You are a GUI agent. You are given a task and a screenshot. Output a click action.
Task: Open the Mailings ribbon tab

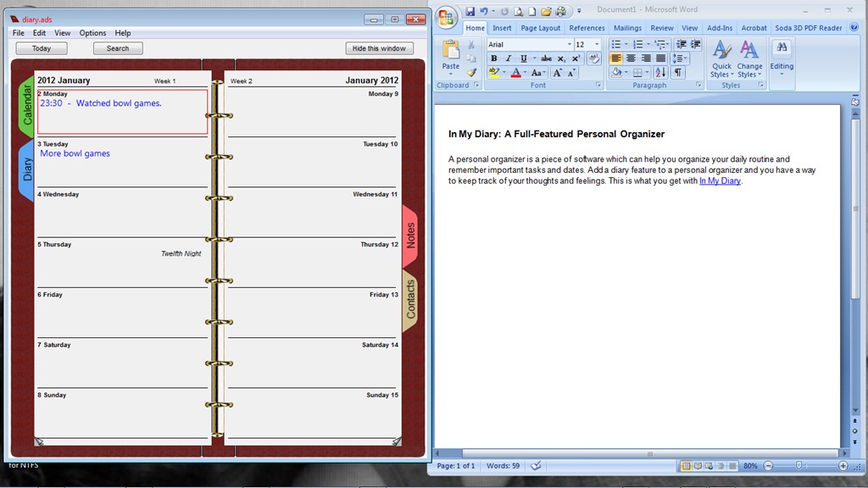point(627,28)
